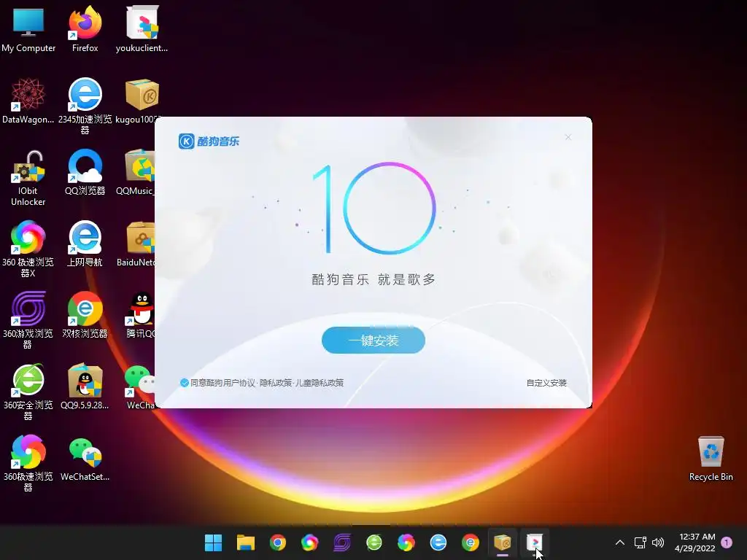Screen dimensions: 747x560
Task: Select the youkuclient installer desktop icon
Action: pyautogui.click(x=142, y=29)
